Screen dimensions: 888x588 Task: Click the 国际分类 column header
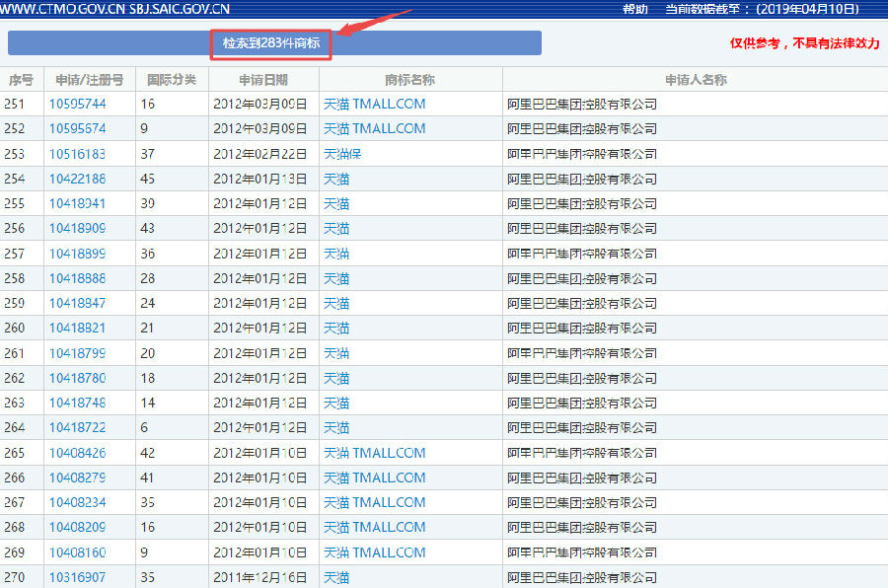pos(172,80)
